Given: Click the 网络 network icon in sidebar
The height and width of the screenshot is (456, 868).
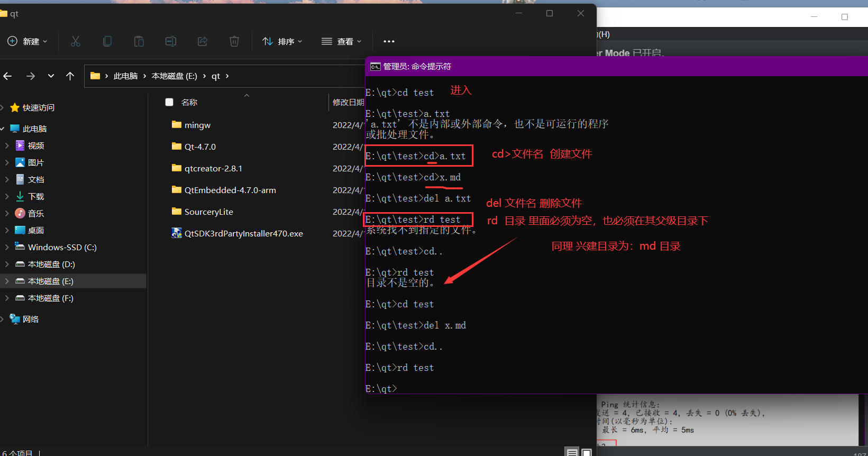Looking at the screenshot, I should pyautogui.click(x=15, y=319).
